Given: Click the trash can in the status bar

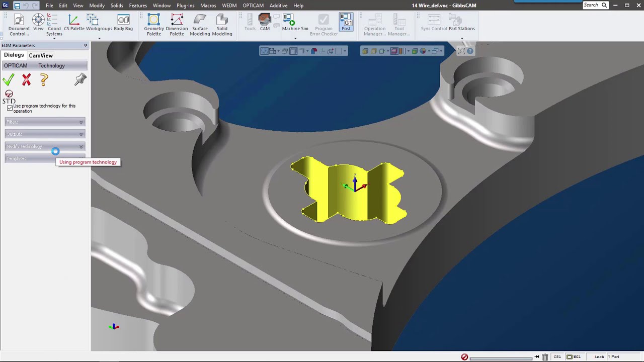Looking at the screenshot, I should click(545, 357).
